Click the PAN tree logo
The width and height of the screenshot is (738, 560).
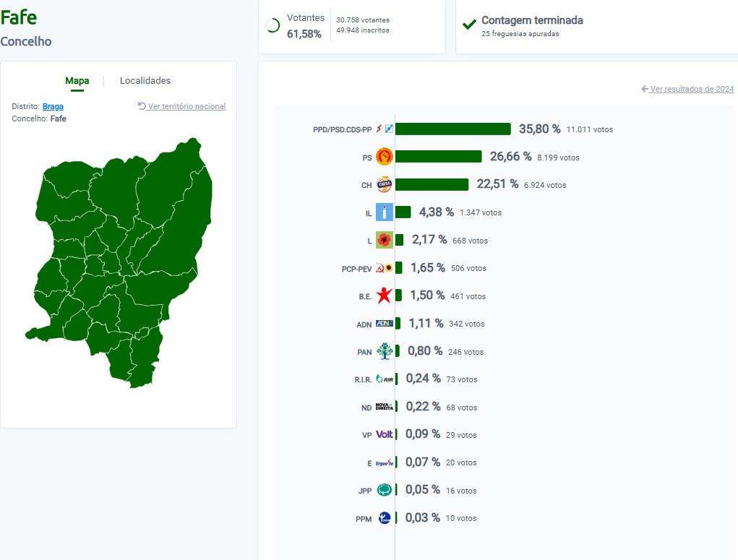pyautogui.click(x=385, y=351)
